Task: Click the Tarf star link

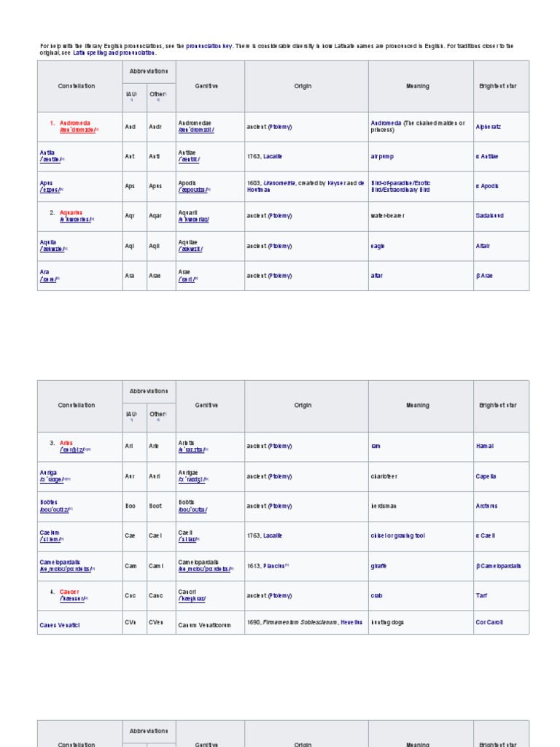Action: [x=481, y=595]
